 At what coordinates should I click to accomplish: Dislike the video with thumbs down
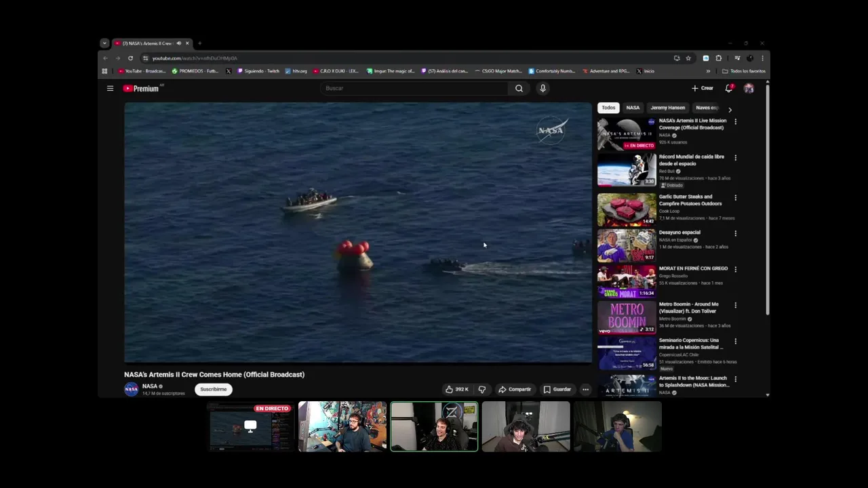pos(482,389)
